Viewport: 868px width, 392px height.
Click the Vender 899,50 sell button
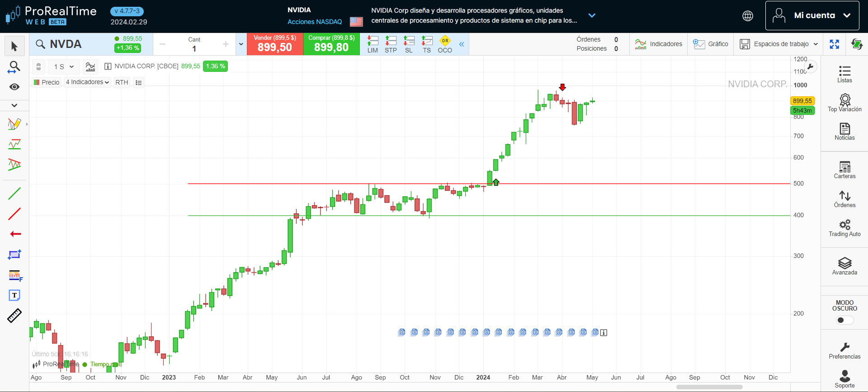[275, 44]
